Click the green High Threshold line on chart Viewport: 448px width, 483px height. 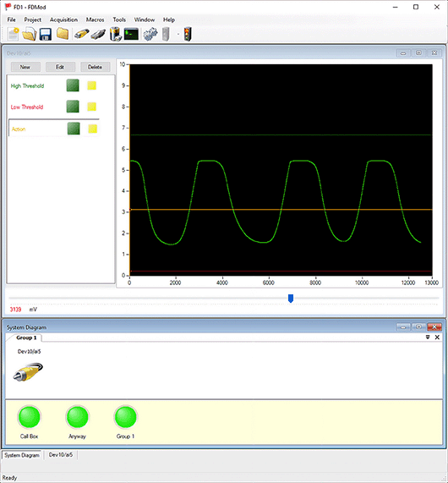(x=281, y=135)
